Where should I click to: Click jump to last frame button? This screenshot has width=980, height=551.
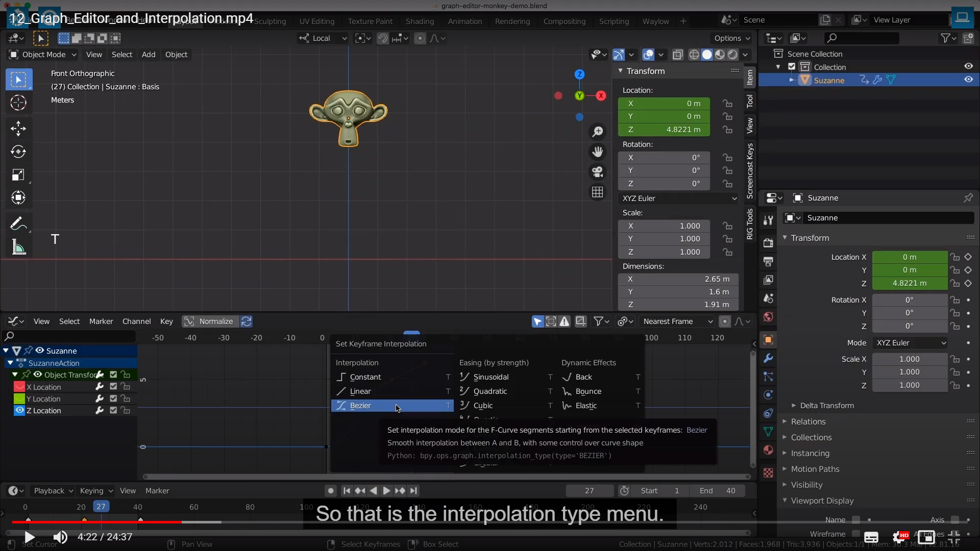coord(413,491)
